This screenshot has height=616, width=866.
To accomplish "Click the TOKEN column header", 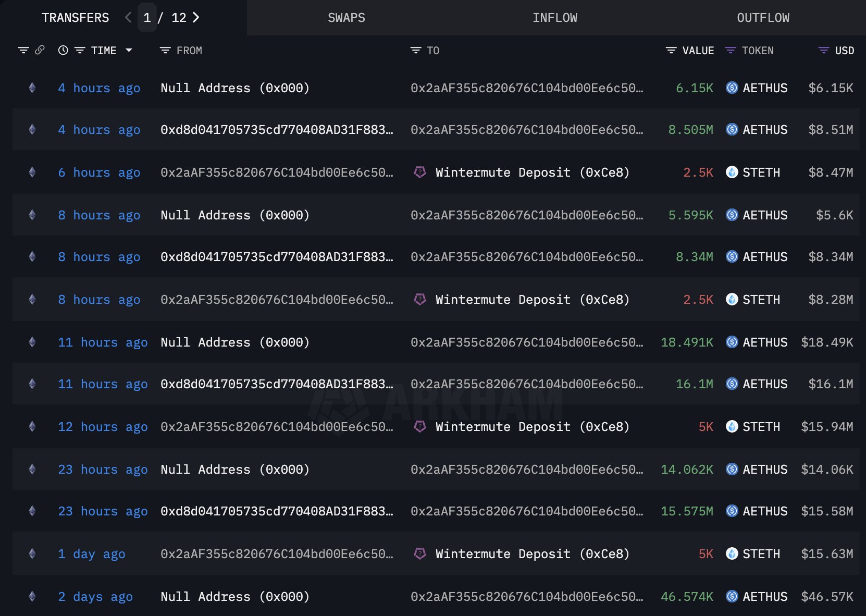I will click(758, 51).
